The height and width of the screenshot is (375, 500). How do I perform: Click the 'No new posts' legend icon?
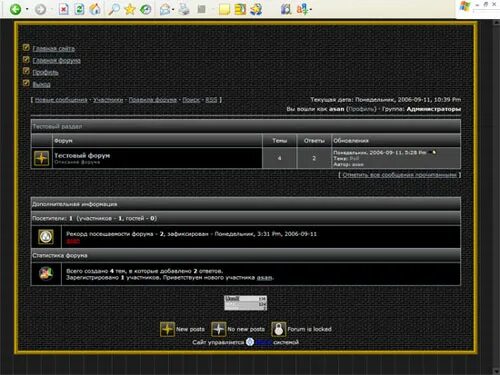point(219,329)
